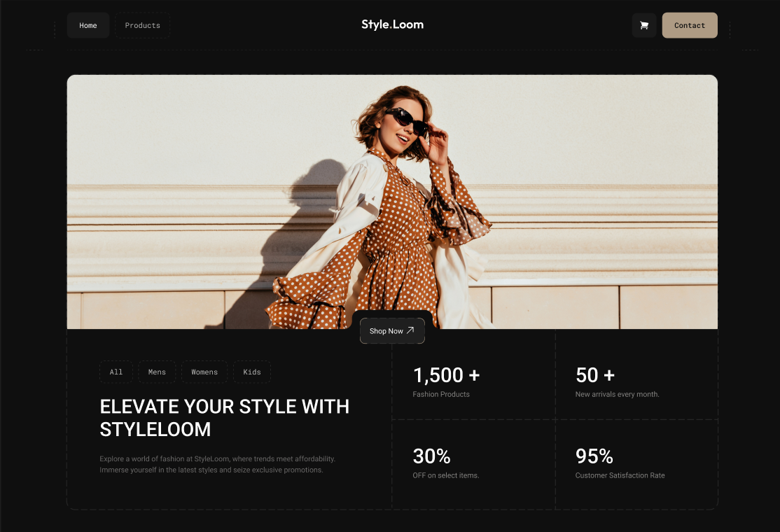Click the Customer Satisfaction Rate label
The width and height of the screenshot is (780, 532).
pyautogui.click(x=619, y=475)
